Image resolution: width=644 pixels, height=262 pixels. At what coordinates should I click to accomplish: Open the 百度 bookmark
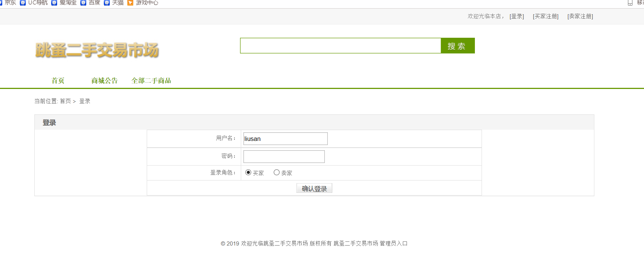pyautogui.click(x=91, y=3)
